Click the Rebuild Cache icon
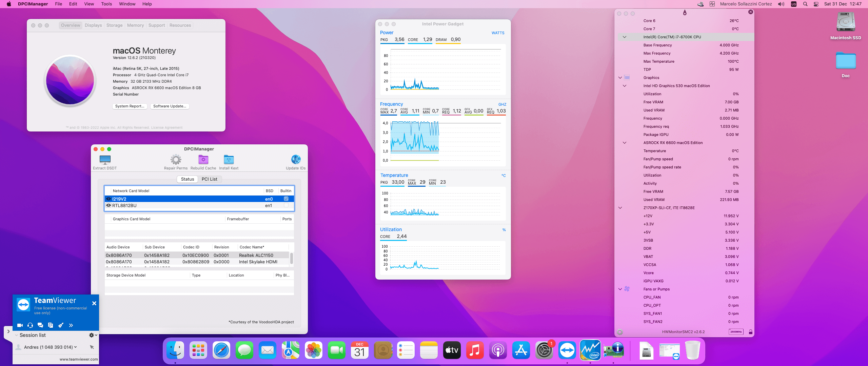 click(x=203, y=160)
